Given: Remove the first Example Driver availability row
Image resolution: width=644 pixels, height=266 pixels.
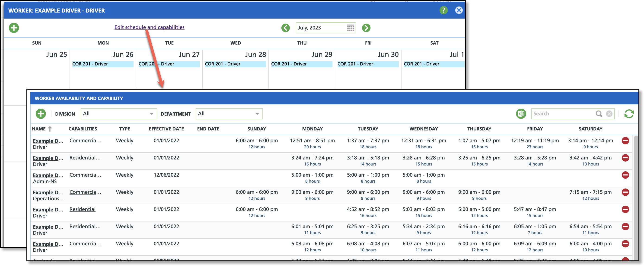Looking at the screenshot, I should click(x=625, y=141).
